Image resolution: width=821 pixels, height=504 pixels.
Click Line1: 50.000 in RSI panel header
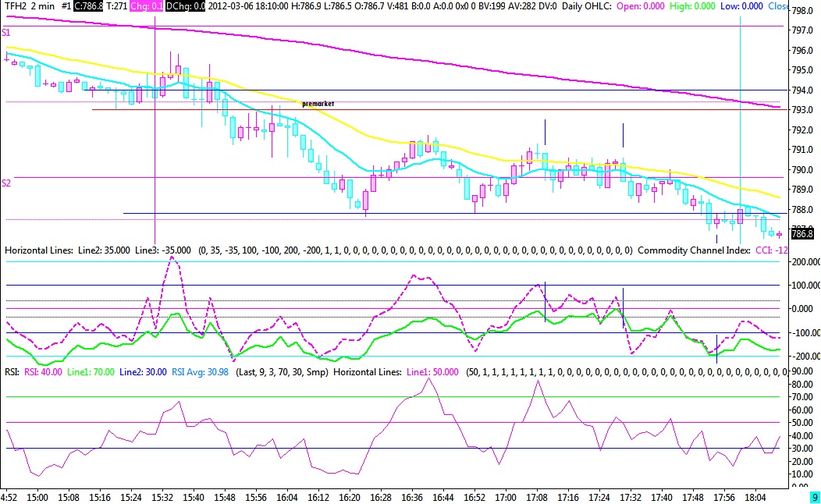[x=432, y=372]
